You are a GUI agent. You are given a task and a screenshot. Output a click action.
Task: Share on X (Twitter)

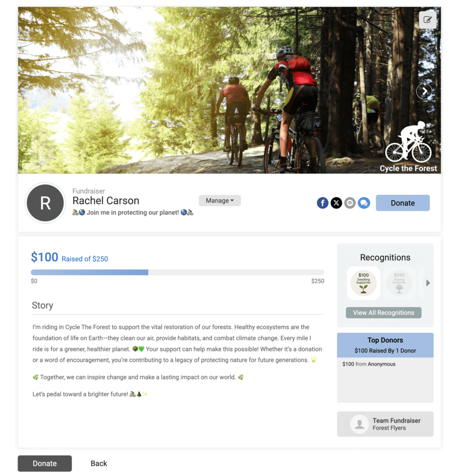[336, 203]
